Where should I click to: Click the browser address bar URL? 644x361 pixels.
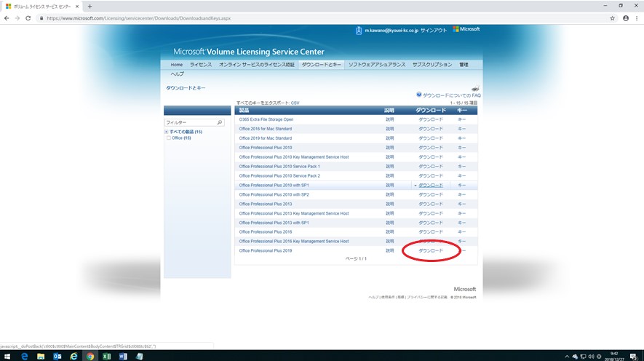coord(139,18)
